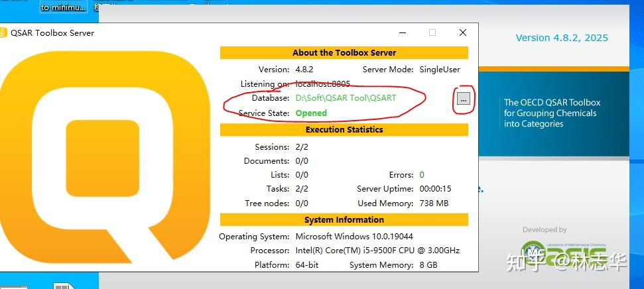Click the Tree nodes value 0/0

(302, 203)
